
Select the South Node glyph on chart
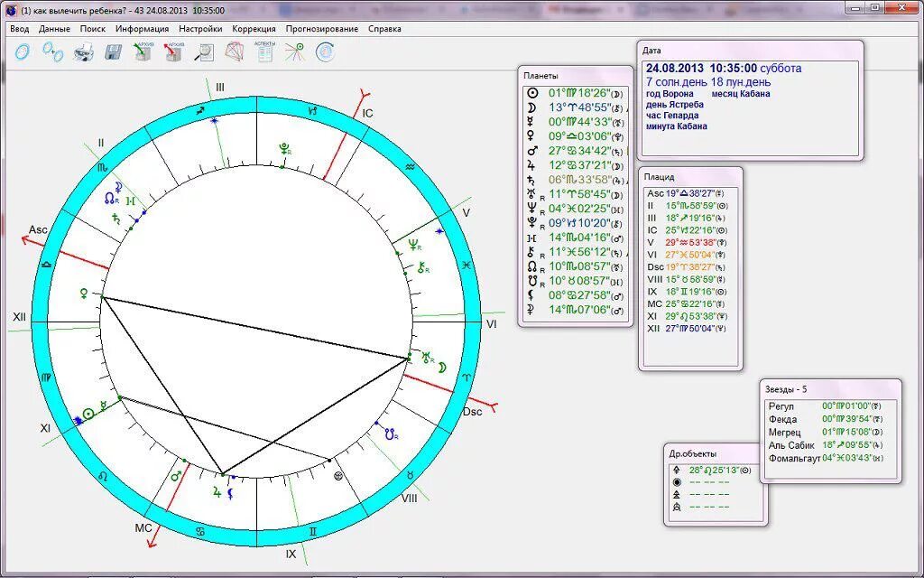(x=390, y=434)
